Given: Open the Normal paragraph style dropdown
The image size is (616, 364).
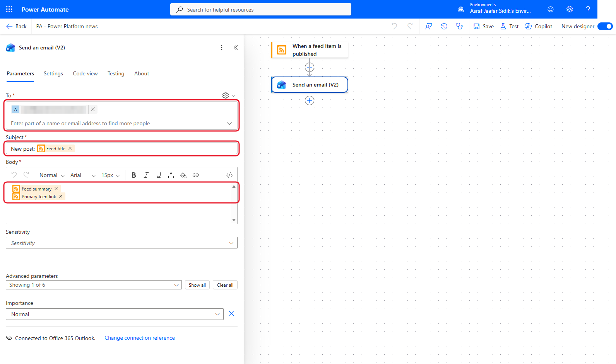Looking at the screenshot, I should pyautogui.click(x=52, y=175).
